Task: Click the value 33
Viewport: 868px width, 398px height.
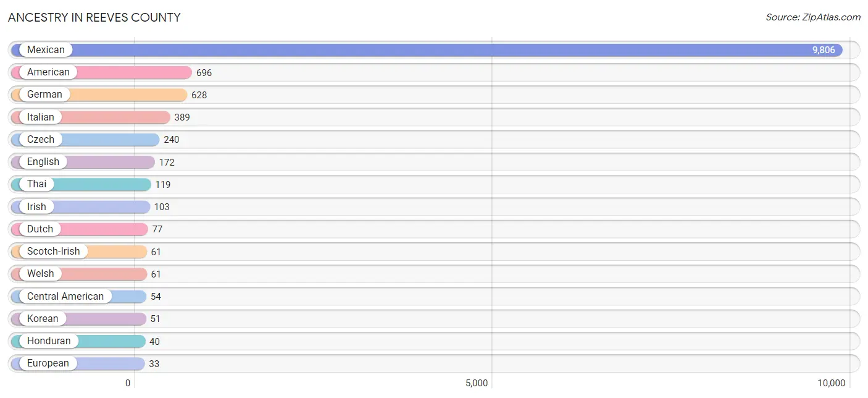Action: tap(154, 364)
